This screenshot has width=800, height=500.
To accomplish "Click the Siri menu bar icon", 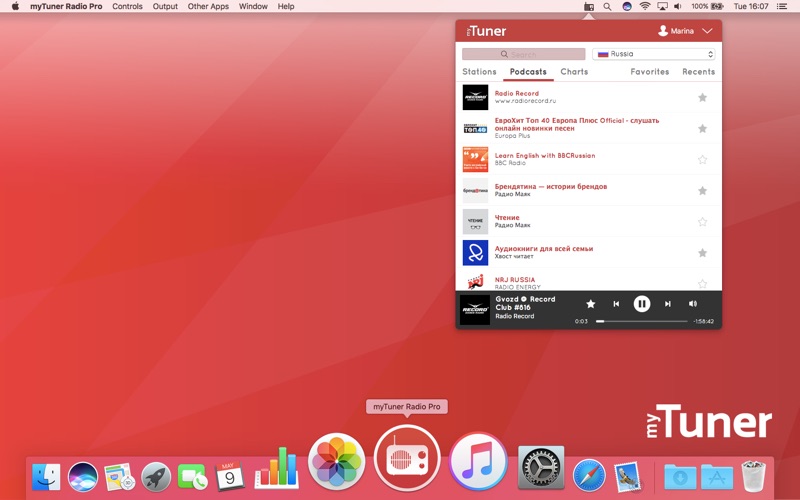I will [627, 6].
